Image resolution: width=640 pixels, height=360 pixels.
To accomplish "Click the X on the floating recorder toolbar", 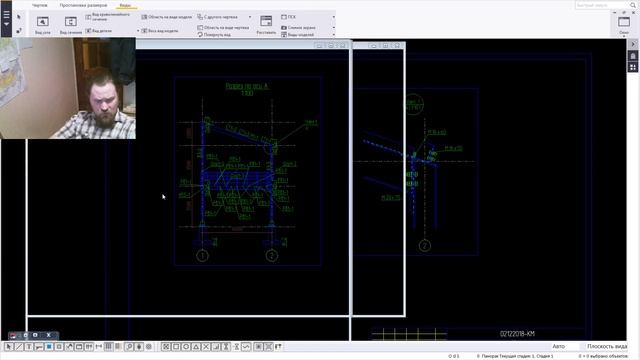I will (x=49, y=335).
